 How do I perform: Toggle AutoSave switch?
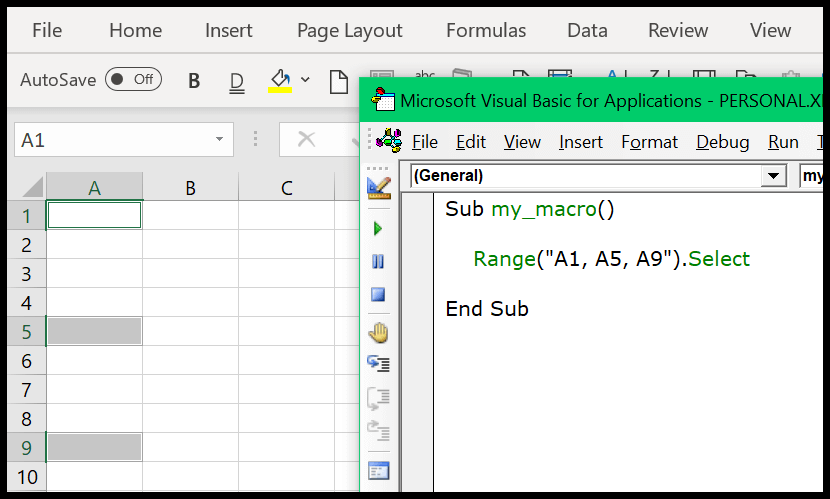(x=133, y=79)
